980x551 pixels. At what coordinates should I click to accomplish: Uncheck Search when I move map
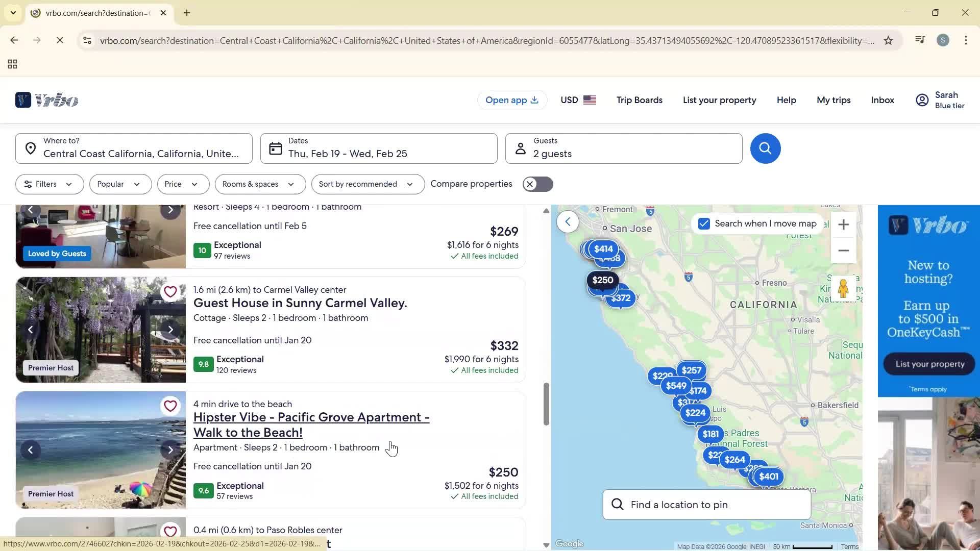coord(704,223)
